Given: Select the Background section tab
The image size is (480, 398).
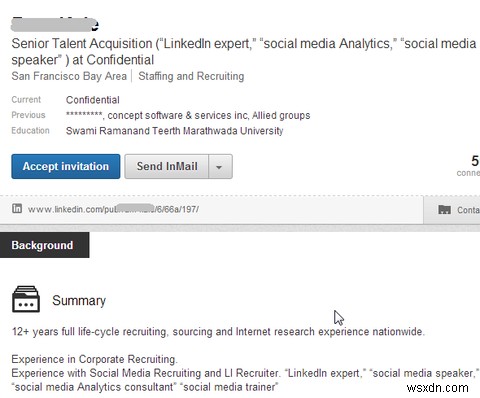Looking at the screenshot, I should pyautogui.click(x=44, y=245).
